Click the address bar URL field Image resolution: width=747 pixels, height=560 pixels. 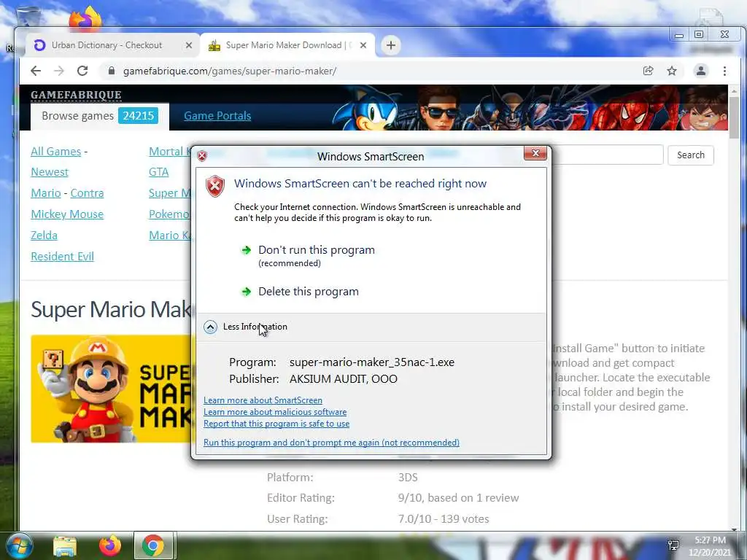pyautogui.click(x=371, y=71)
